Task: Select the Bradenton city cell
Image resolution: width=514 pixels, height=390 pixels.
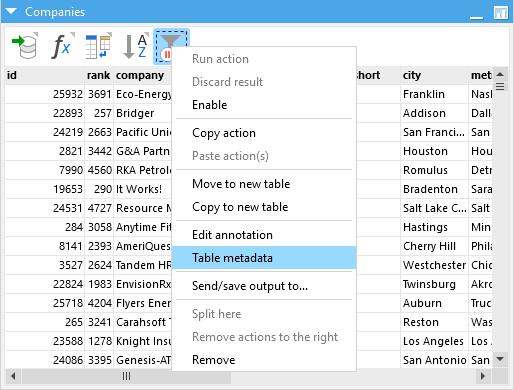Action: pos(434,189)
